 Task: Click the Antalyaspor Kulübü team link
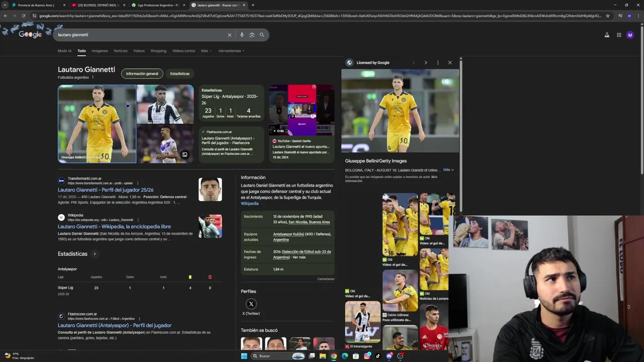[290, 234]
